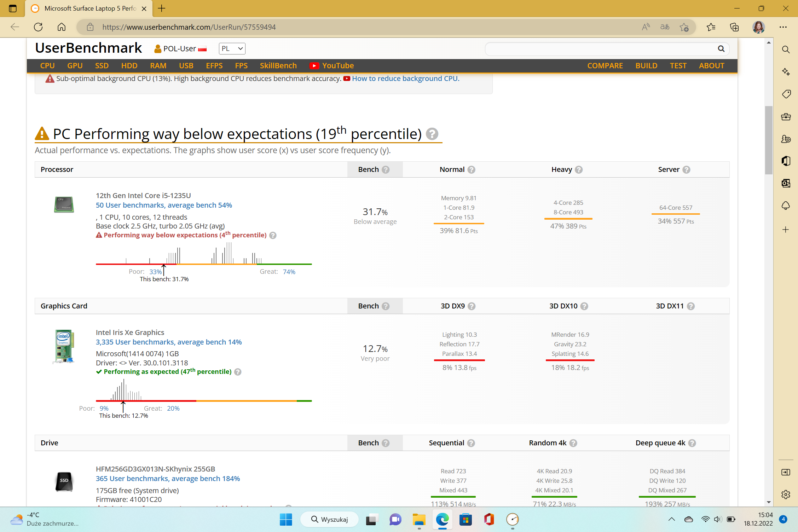Open Tab actions menu icon in title bar
This screenshot has width=798, height=532.
coord(13,8)
